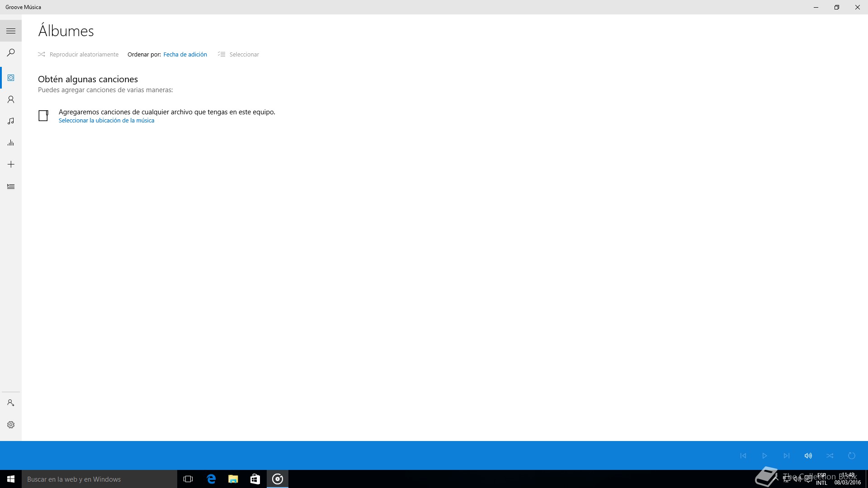Image resolution: width=868 pixels, height=488 pixels.
Task: Open the search icon in sidebar
Action: point(11,52)
